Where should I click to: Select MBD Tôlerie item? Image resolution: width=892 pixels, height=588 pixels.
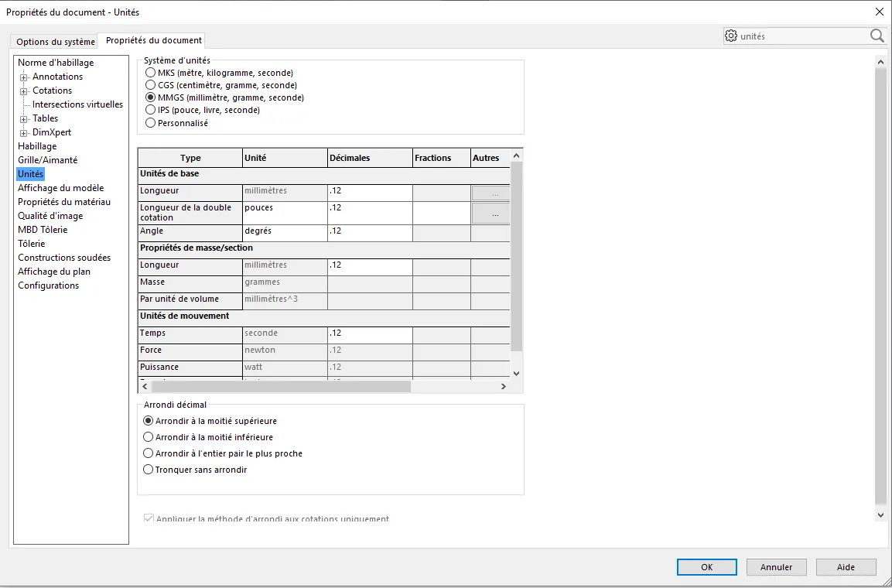[43, 230]
